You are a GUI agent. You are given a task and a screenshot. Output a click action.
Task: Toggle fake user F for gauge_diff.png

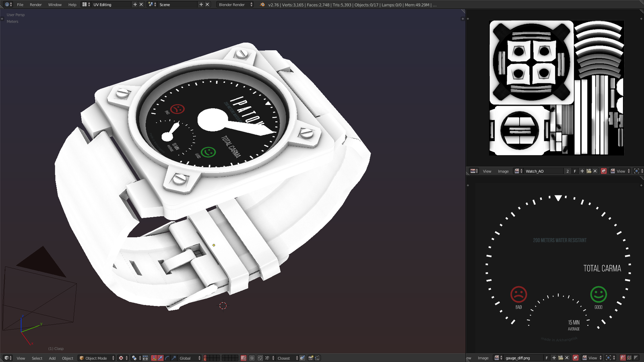pos(547,358)
